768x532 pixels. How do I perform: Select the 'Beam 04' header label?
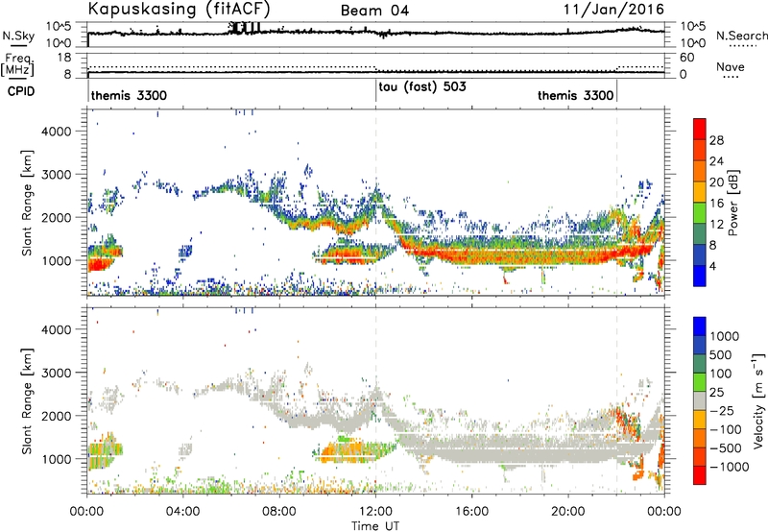(374, 11)
